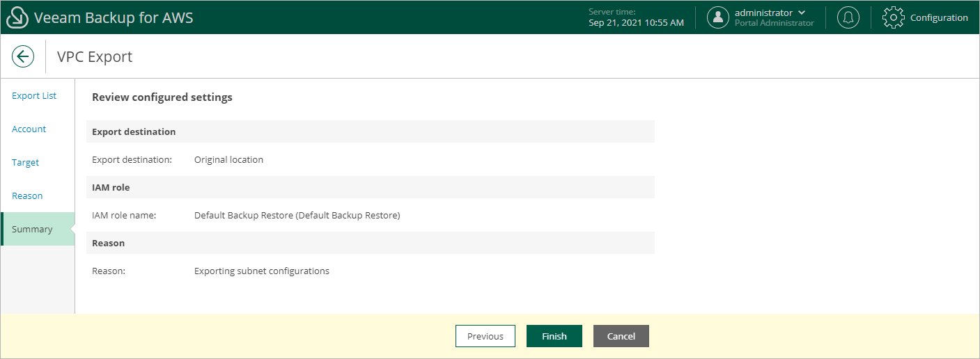Click the Finish button
Image resolution: width=980 pixels, height=359 pixels.
(x=554, y=336)
